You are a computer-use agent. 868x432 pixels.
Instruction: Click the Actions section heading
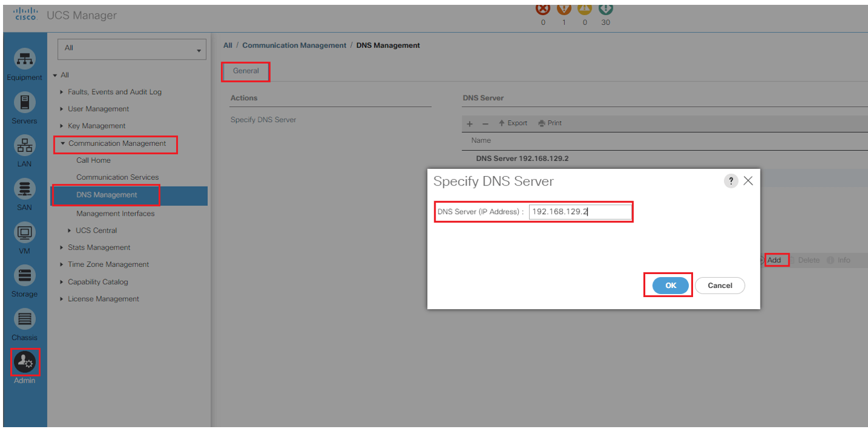(244, 98)
